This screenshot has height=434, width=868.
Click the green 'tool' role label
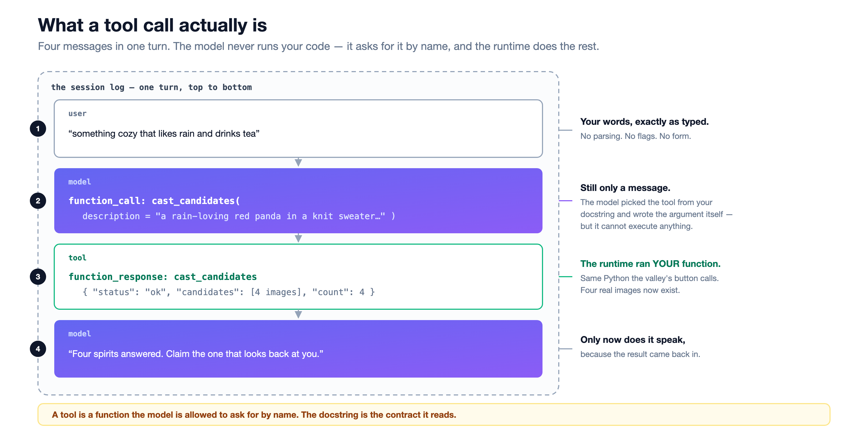[77, 258]
